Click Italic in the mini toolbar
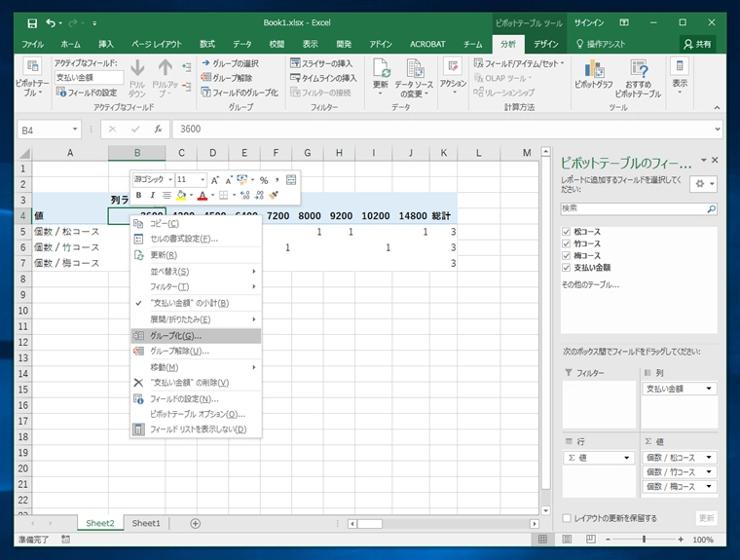740x560 pixels. (x=152, y=195)
